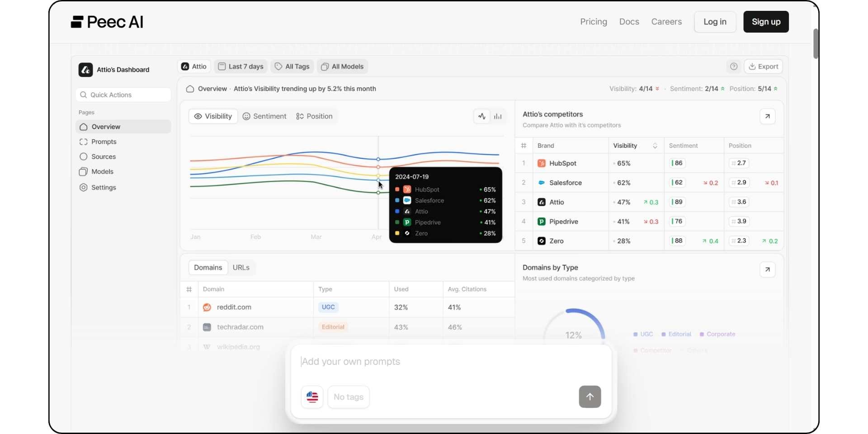868x434 pixels.
Task: Open the All Models filter
Action: coord(342,66)
